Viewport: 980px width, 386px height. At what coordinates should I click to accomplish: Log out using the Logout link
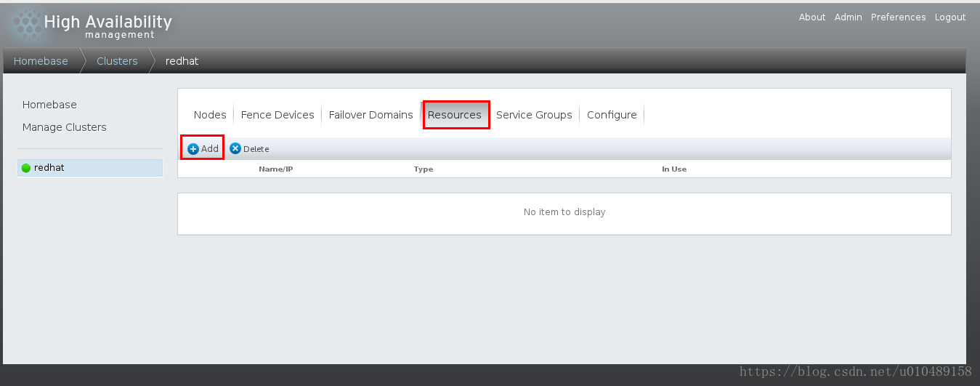[x=950, y=17]
